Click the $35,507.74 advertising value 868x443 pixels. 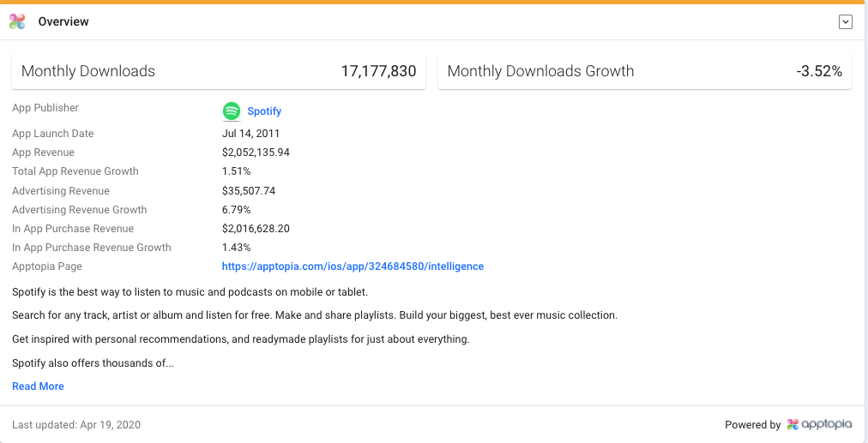point(249,191)
